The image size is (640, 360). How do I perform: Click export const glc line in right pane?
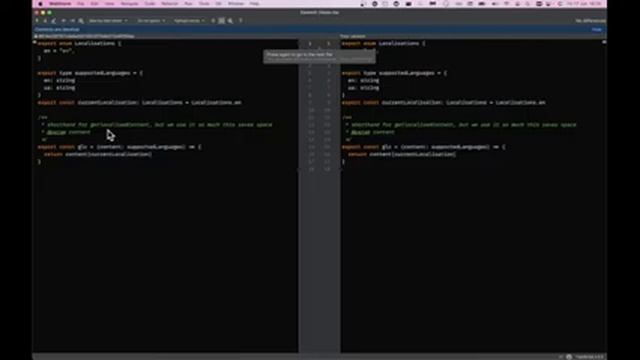coord(424,147)
